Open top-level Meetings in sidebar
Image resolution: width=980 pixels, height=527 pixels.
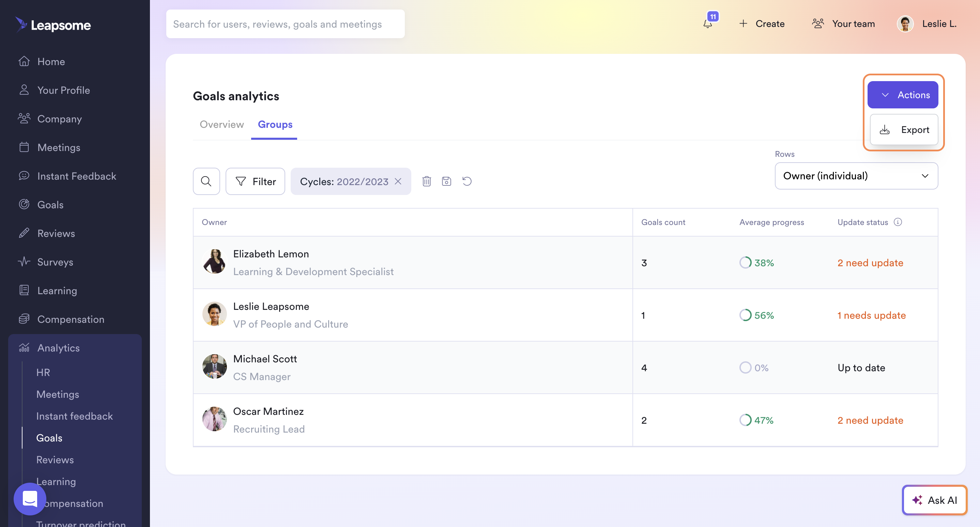click(x=59, y=147)
